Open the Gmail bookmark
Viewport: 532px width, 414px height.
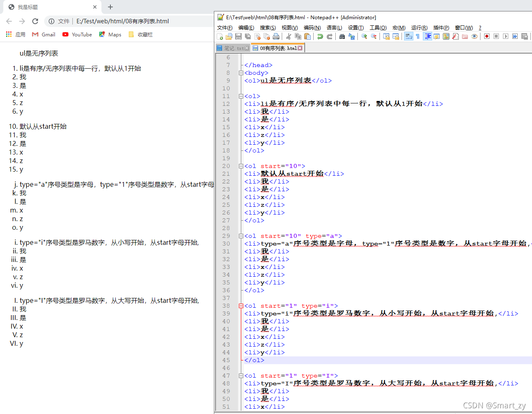coord(44,35)
